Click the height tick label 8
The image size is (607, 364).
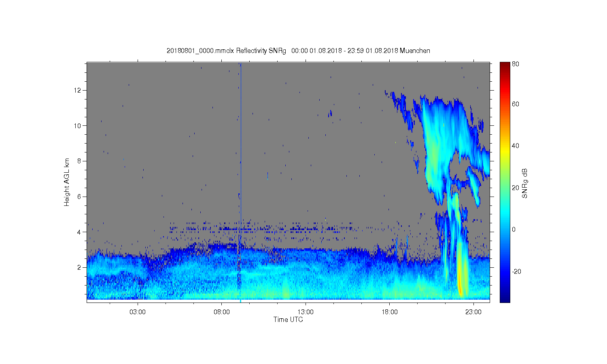(79, 161)
